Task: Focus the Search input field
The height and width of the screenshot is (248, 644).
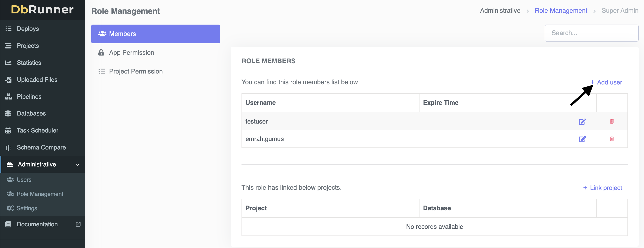Action: pos(591,33)
